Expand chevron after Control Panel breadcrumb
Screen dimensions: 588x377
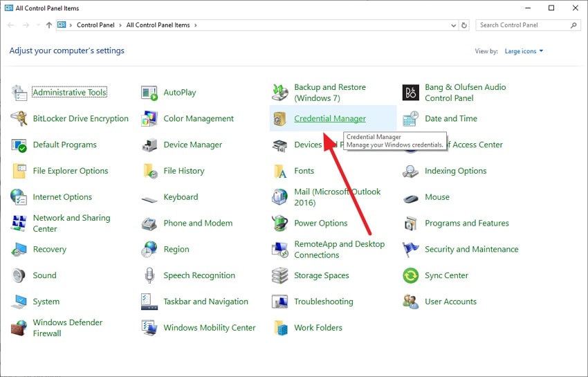(120, 25)
